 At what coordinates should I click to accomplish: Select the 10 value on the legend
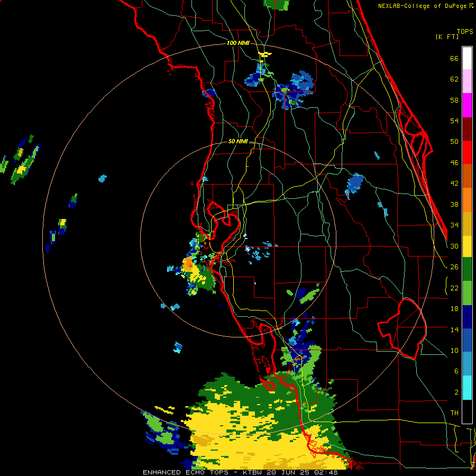(454, 350)
